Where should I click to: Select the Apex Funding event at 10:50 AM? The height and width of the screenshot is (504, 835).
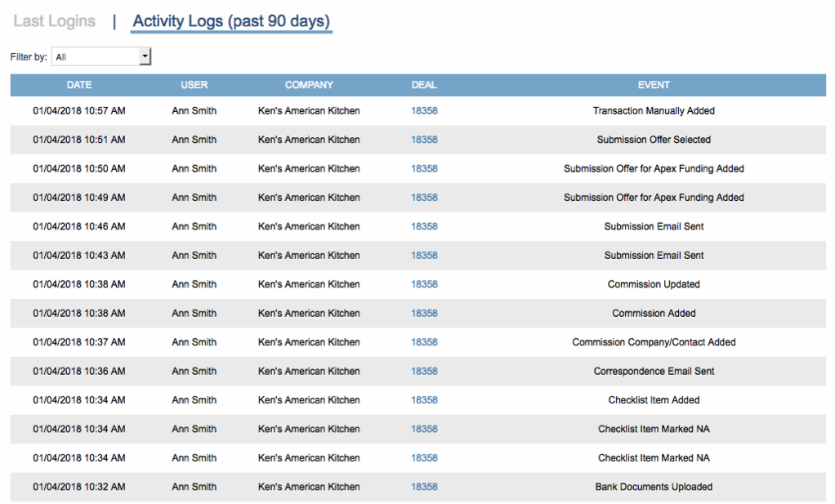pos(654,169)
